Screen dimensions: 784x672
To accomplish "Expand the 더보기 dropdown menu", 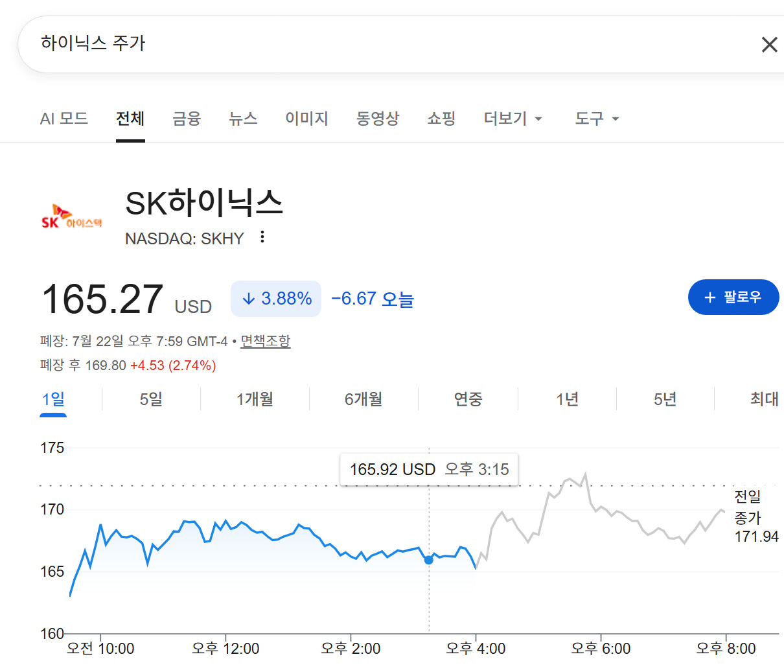I will tap(513, 119).
